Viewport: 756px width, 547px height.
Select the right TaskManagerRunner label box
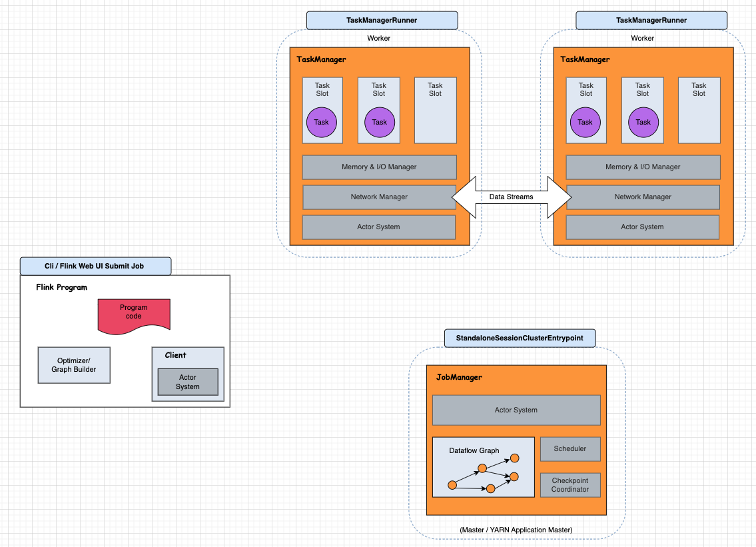651,20
